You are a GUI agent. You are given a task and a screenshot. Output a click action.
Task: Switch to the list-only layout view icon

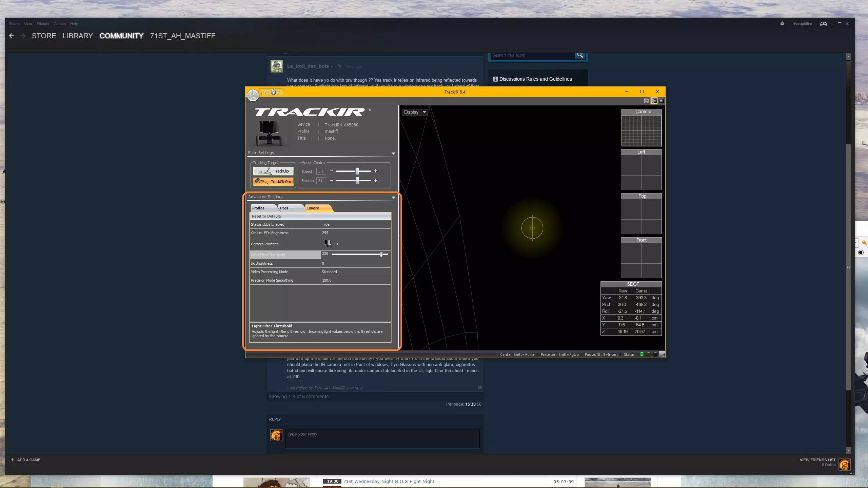coord(646,101)
